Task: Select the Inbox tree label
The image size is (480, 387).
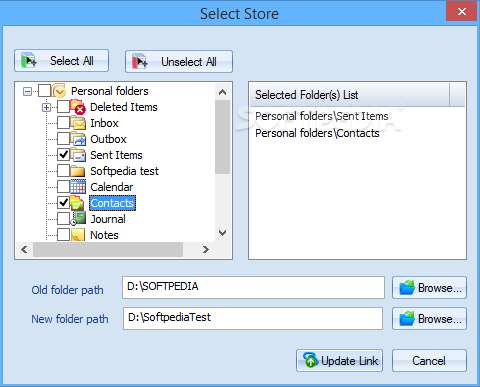Action: (104, 123)
